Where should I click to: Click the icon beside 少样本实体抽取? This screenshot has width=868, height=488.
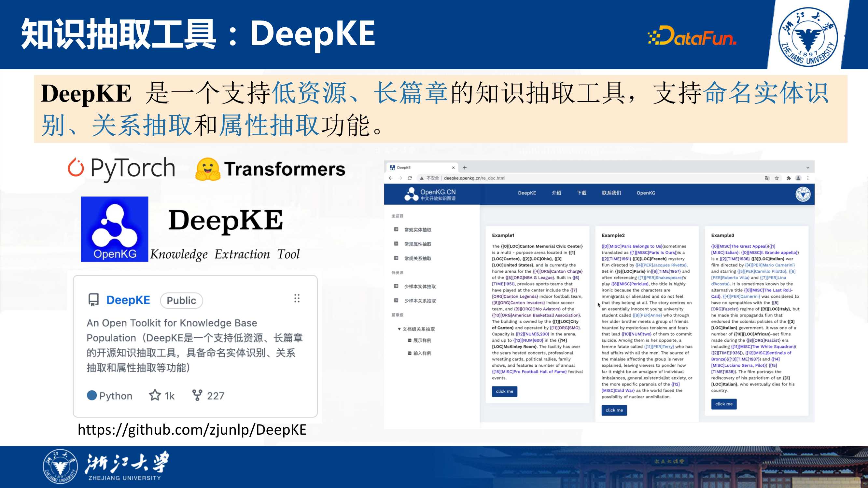[x=396, y=286]
